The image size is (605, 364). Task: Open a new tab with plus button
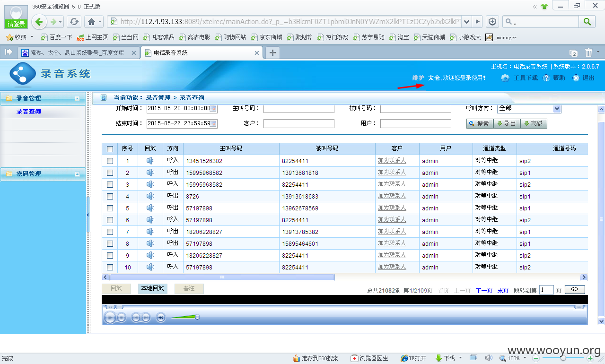point(272,52)
